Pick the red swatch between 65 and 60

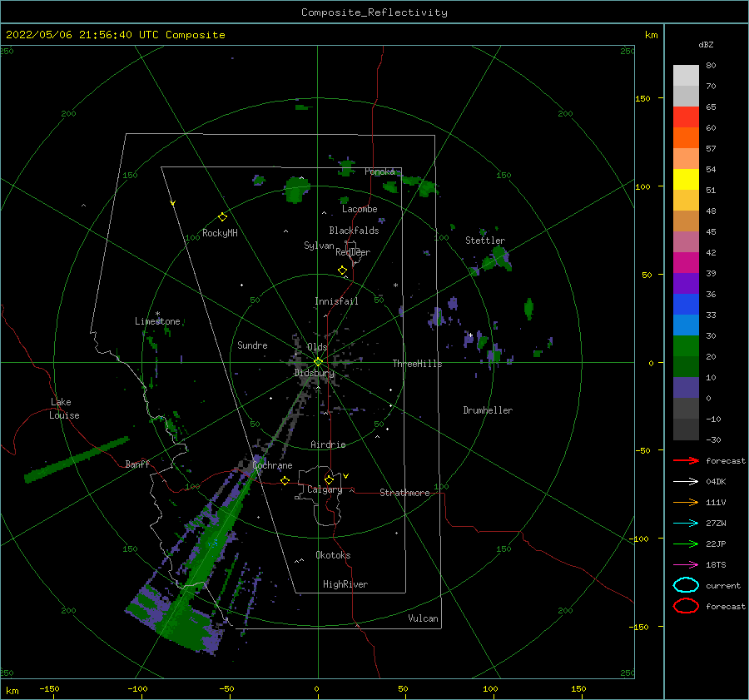tap(686, 117)
